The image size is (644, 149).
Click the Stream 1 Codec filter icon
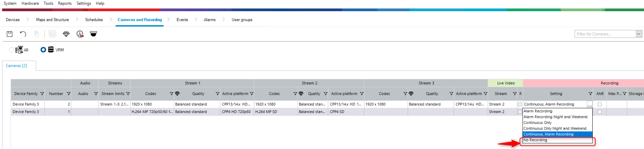pos(171,94)
